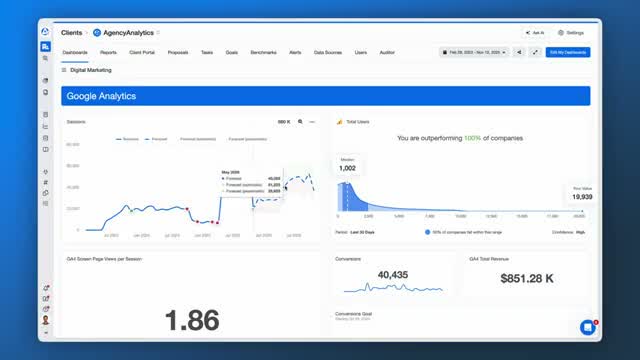Expand the sidebar bottom chevron
Screen dimensions: 640x360
pos(46,333)
